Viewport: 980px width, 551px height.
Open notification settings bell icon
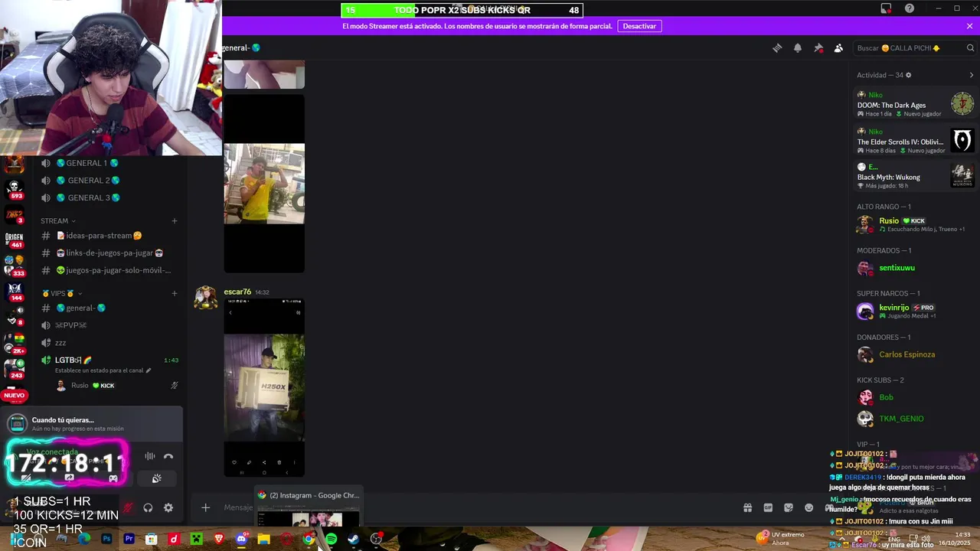798,47
